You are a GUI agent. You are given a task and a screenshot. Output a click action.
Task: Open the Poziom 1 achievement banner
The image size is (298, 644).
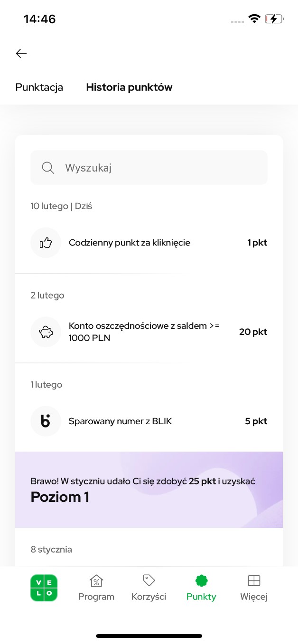149,490
